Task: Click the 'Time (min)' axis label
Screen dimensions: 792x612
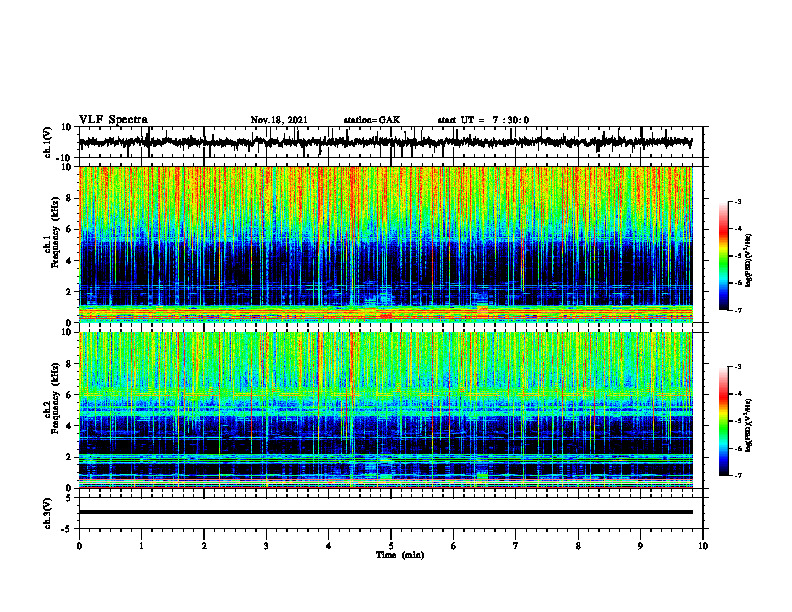Action: click(400, 555)
